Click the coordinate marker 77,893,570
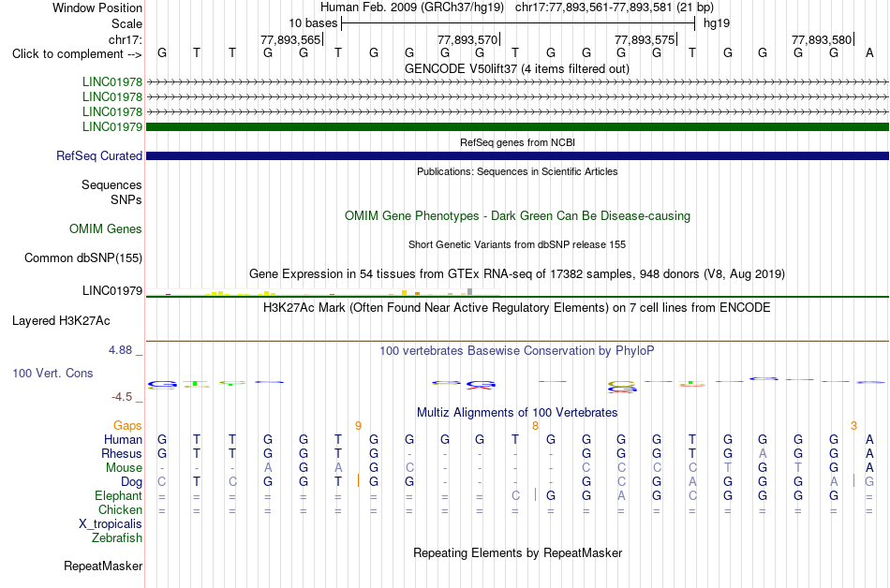 tap(467, 39)
